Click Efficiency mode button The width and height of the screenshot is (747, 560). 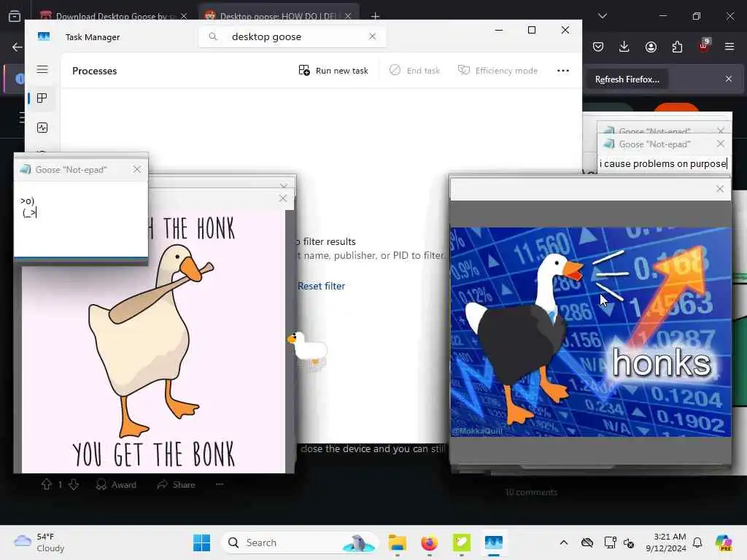click(x=498, y=71)
